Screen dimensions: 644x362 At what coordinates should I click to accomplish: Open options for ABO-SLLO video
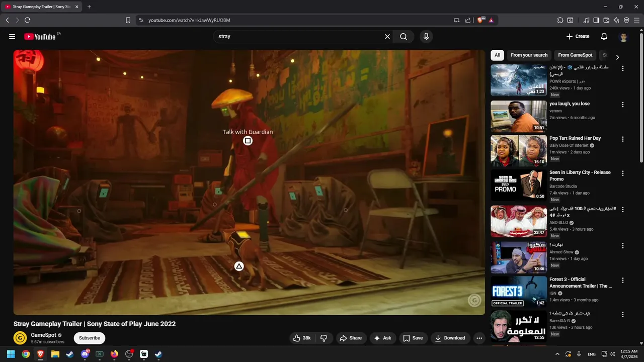coord(623,209)
